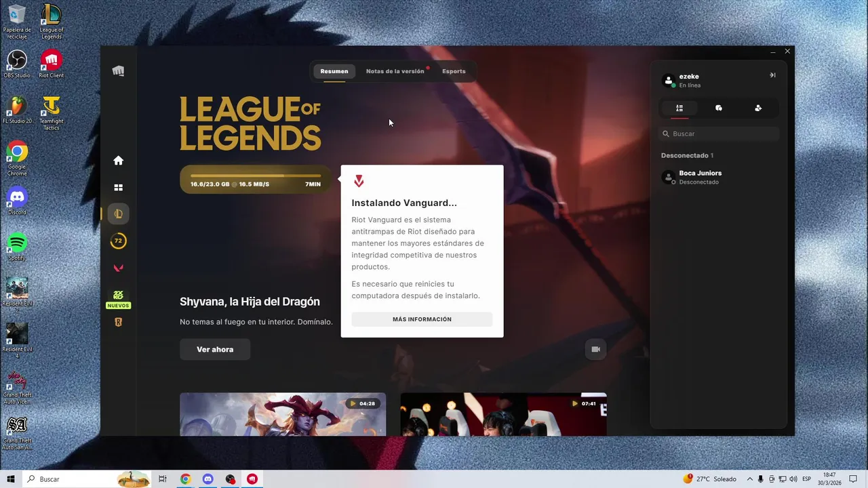
Task: Open Valorant from the sidebar
Action: [118, 268]
